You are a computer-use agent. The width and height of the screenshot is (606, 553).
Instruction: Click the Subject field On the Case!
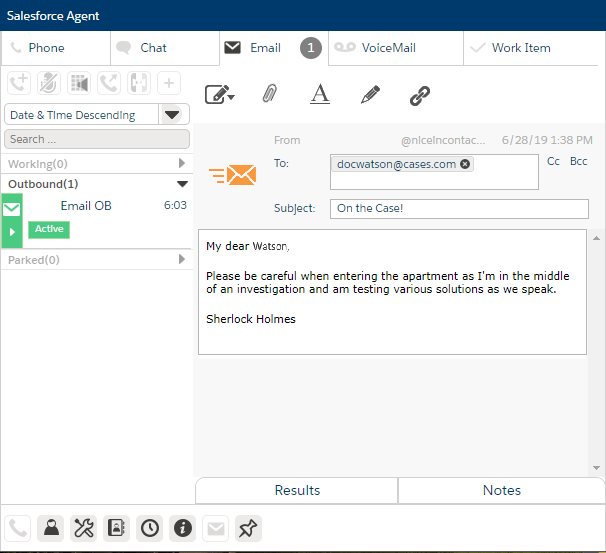[x=459, y=209]
